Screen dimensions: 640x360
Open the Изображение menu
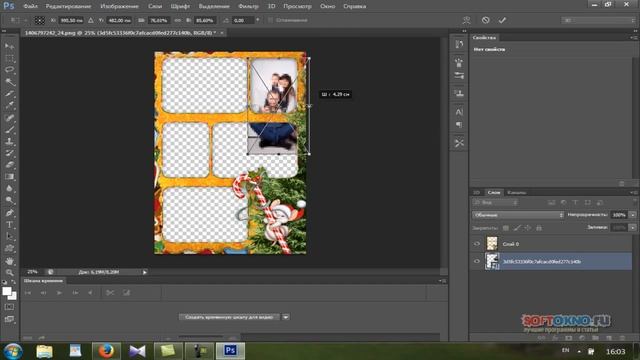click(x=119, y=6)
